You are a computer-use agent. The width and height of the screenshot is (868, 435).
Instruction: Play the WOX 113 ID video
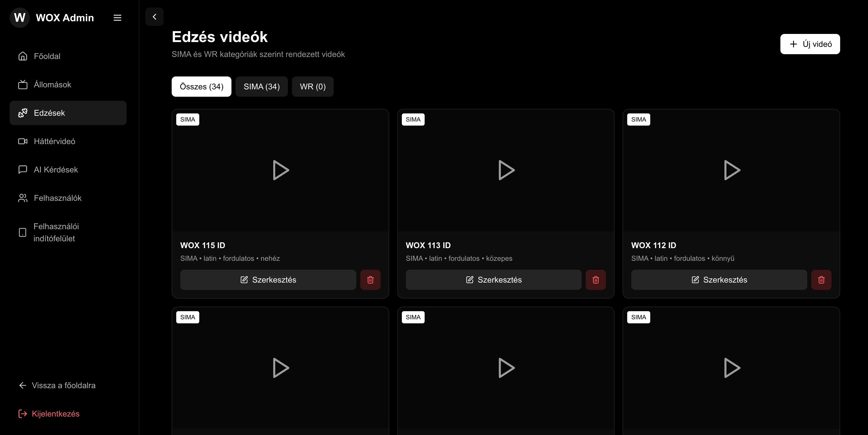506,170
